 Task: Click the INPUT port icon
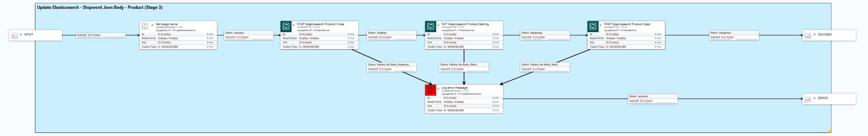point(14,36)
